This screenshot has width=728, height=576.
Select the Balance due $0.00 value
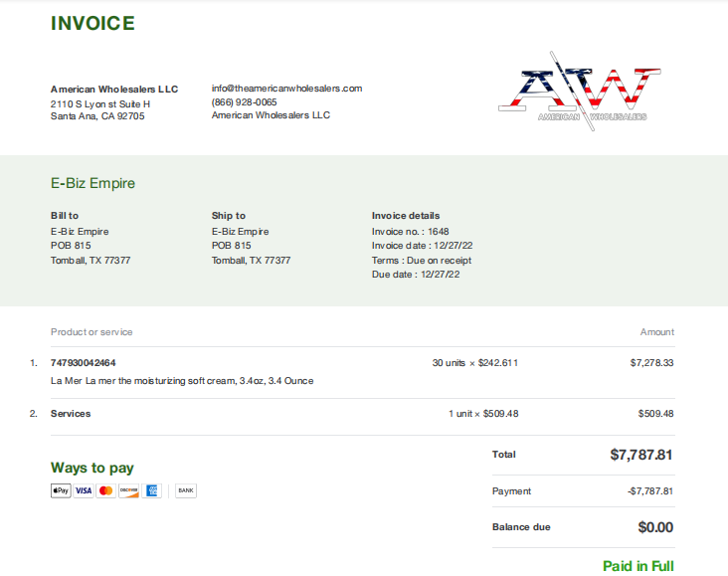coord(655,527)
